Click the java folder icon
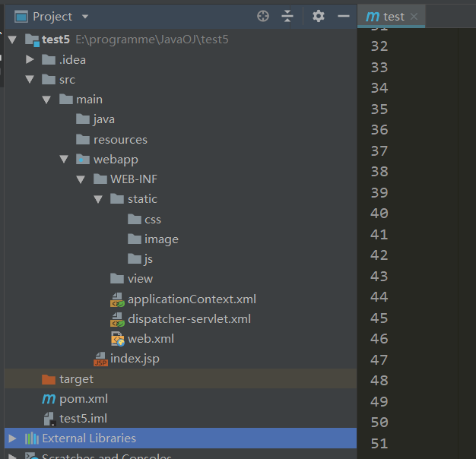The height and width of the screenshot is (459, 476). (83, 119)
